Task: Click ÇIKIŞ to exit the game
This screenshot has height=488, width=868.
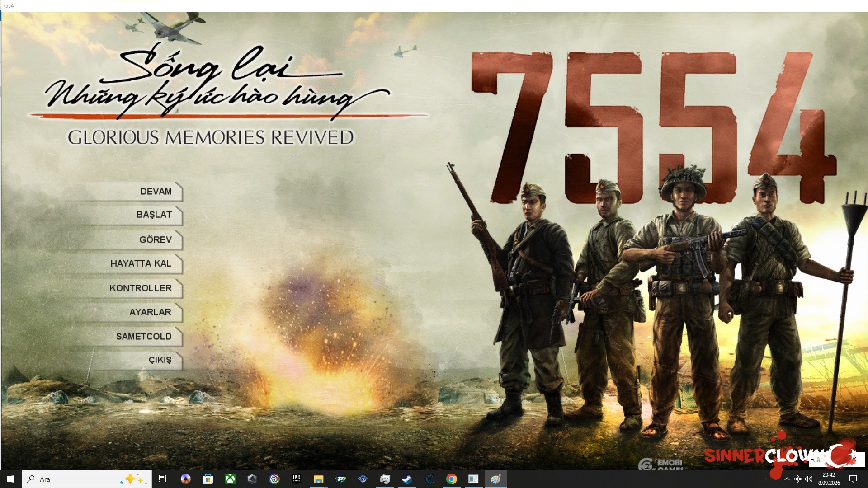Action: [160, 360]
